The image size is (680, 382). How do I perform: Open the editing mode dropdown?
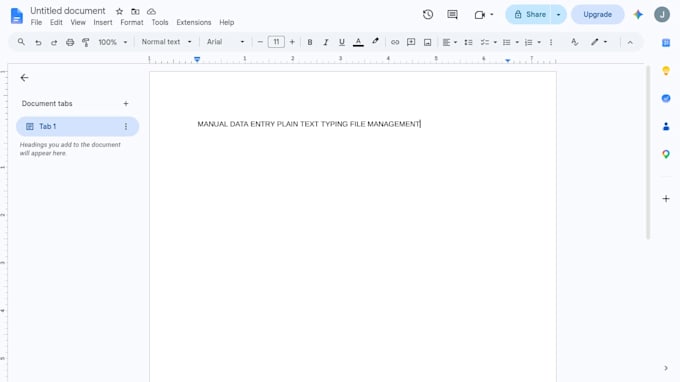pos(599,42)
